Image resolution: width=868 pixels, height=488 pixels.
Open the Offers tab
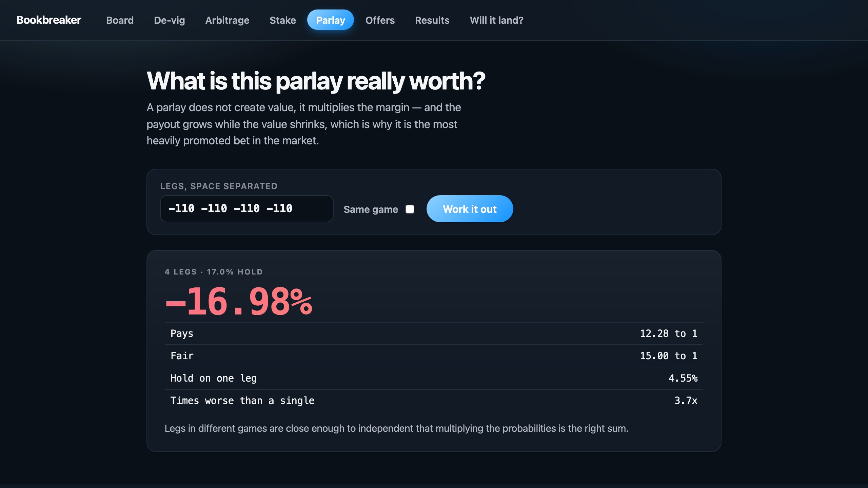click(380, 20)
